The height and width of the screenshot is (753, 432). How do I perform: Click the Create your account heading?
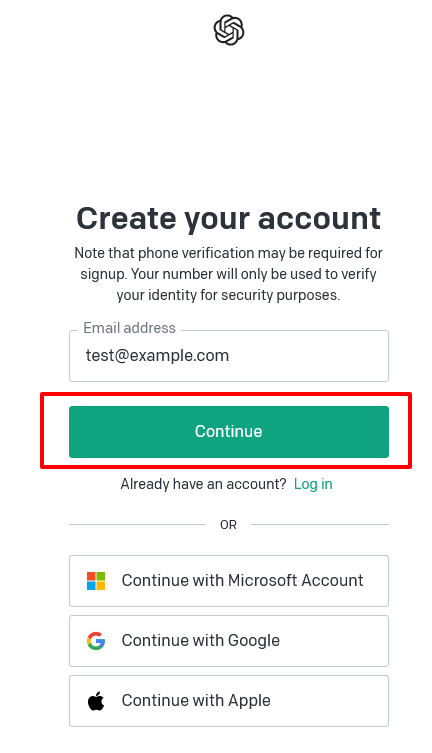[x=228, y=219]
